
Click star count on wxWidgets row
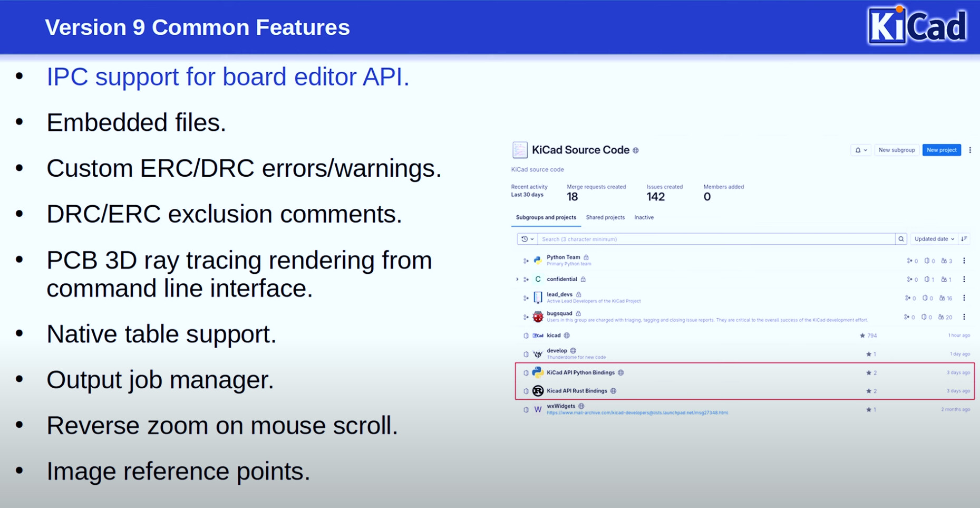871,409
